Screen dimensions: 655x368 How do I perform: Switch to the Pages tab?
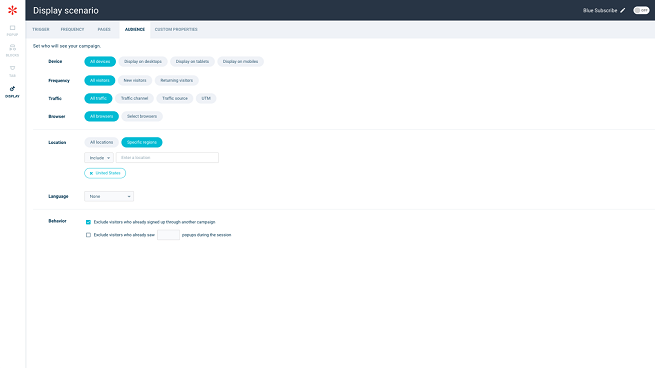click(x=104, y=29)
